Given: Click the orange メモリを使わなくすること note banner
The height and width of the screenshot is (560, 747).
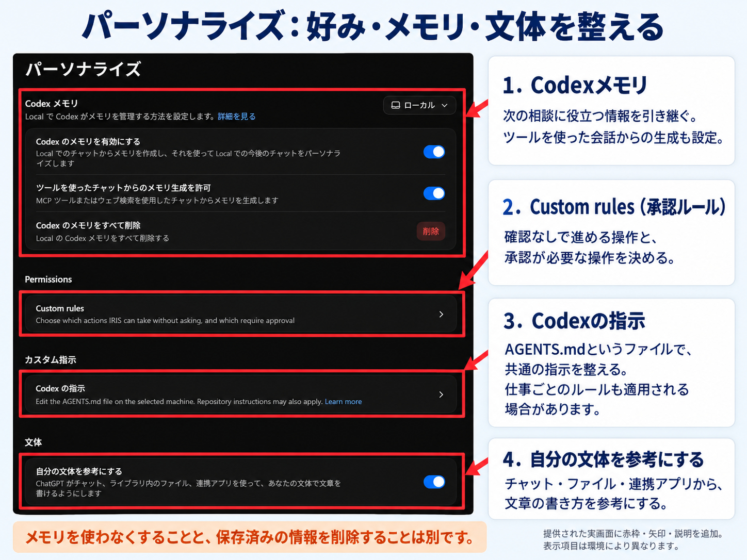Looking at the screenshot, I should [x=250, y=537].
